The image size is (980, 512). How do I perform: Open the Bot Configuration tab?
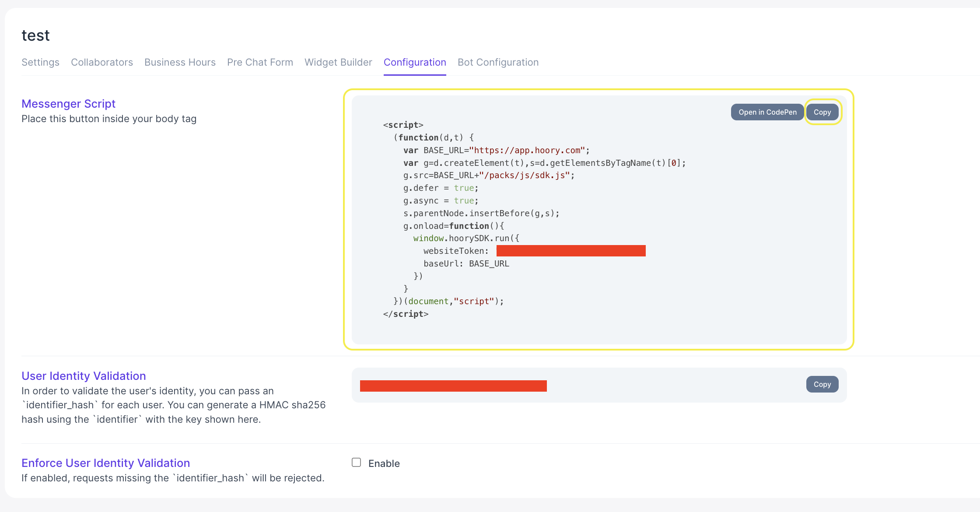[x=498, y=62]
